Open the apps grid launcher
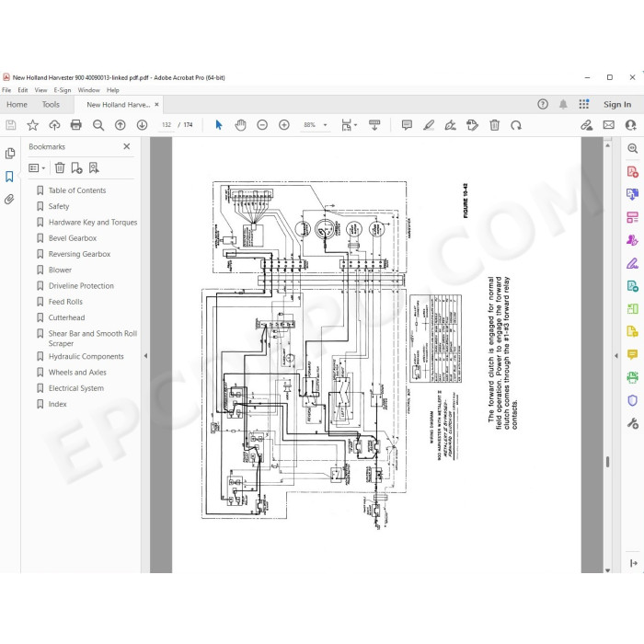Screen dimensions: 644x644 tap(583, 104)
